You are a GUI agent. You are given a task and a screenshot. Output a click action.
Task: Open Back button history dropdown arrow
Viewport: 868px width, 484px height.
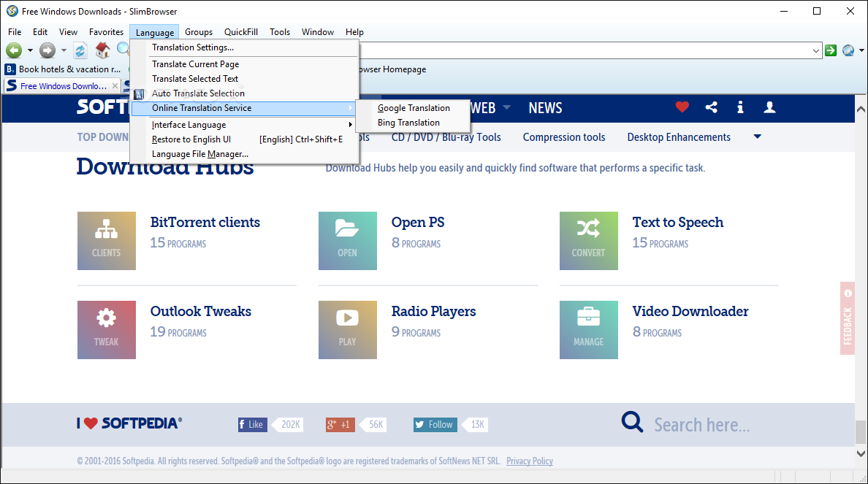[30, 50]
